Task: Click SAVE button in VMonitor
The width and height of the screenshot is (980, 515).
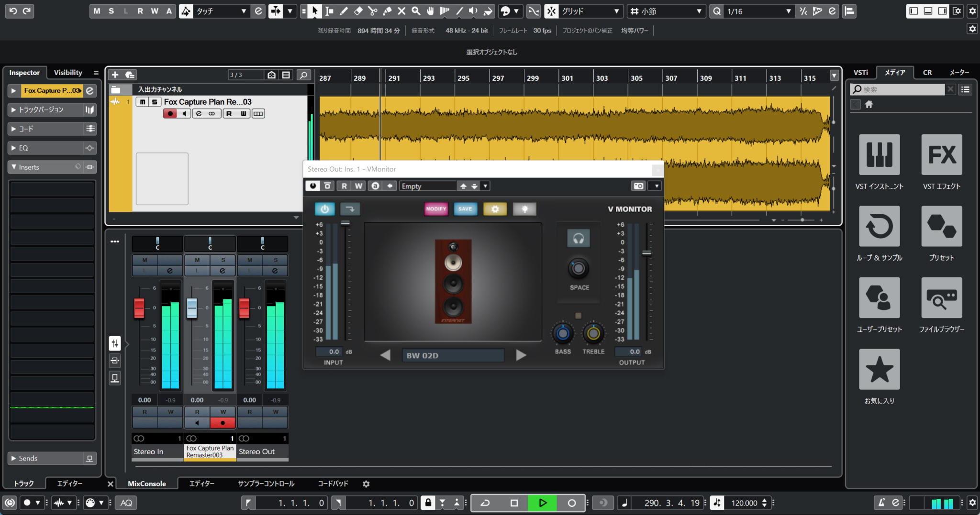Action: point(465,209)
